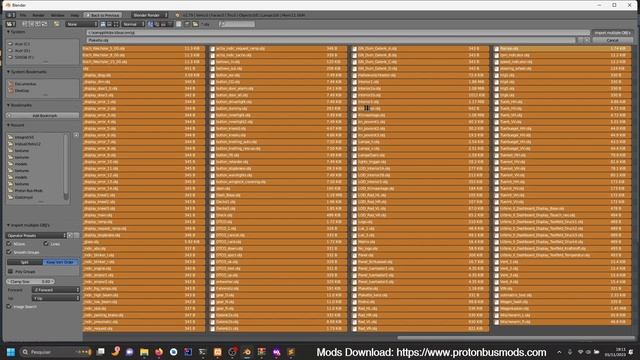This screenshot has width=640, height=360.
Task: Open Task View from taskbar
Action: [100, 352]
